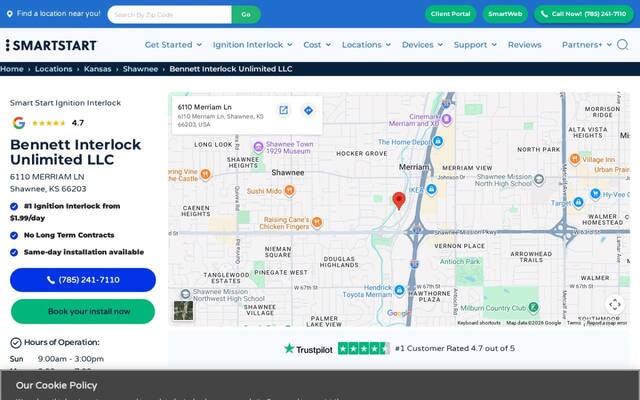Click Report a map error link
Image resolution: width=640 pixels, height=400 pixels.
click(x=607, y=323)
